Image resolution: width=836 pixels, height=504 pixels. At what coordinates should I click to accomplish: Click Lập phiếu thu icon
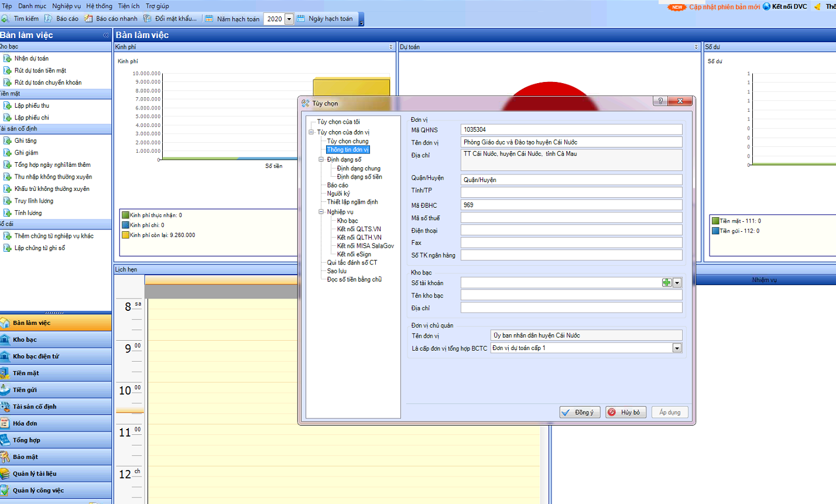tap(8, 105)
